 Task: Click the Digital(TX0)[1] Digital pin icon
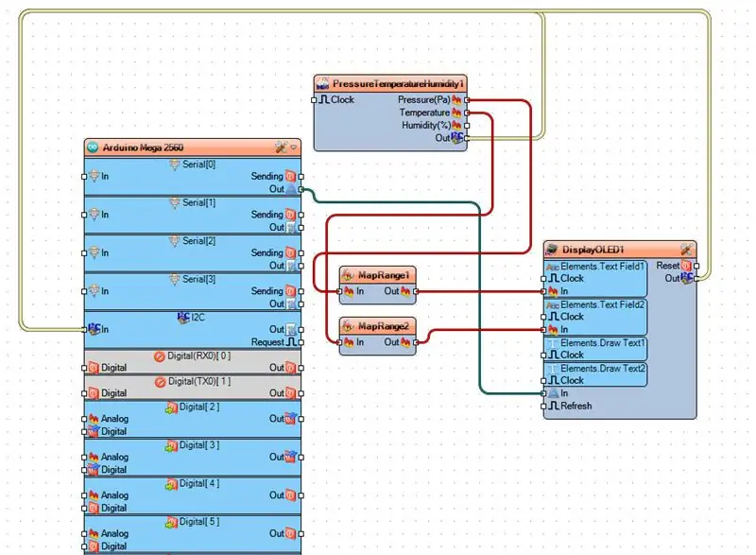click(94, 393)
